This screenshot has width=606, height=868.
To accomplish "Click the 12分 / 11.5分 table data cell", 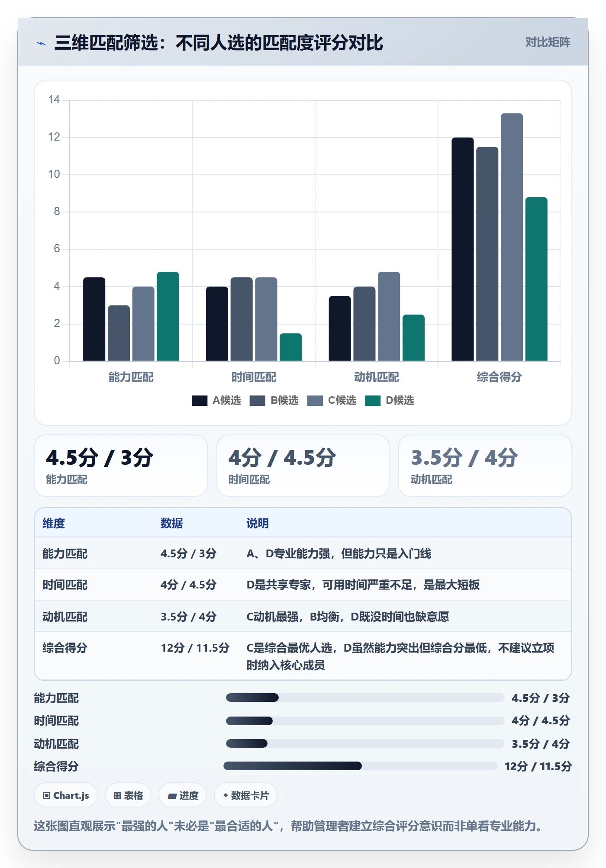I will click(195, 648).
